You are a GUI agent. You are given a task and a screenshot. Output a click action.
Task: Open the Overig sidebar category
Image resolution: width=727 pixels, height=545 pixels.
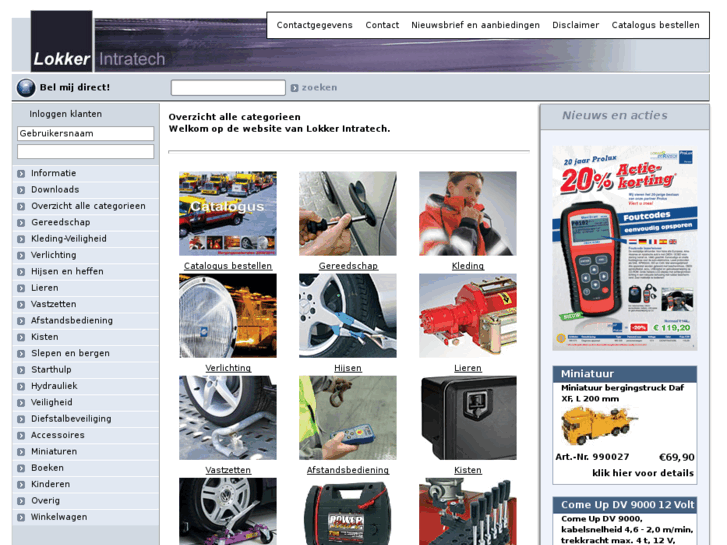(45, 500)
